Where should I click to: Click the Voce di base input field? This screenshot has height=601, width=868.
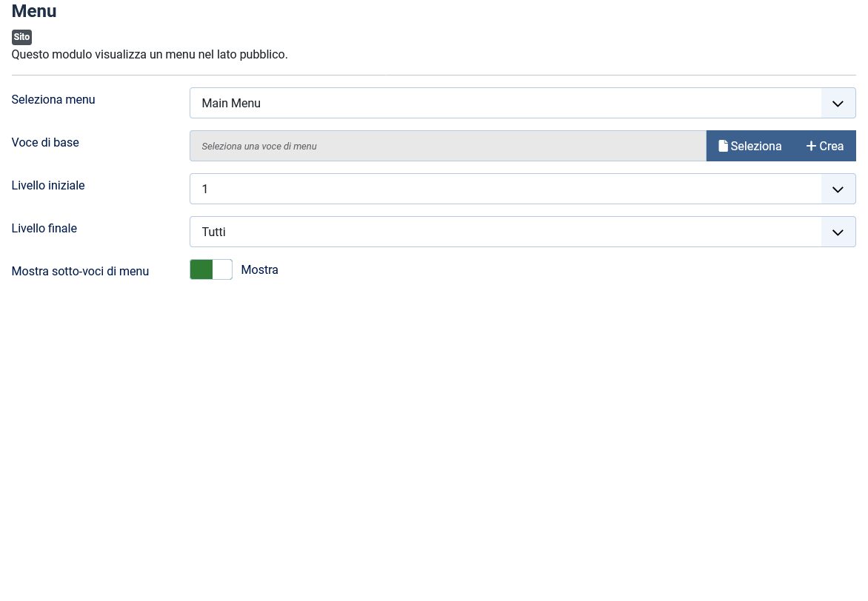[447, 147]
